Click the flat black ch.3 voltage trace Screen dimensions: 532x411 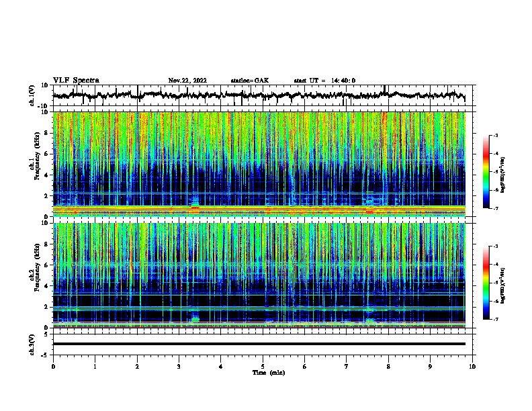pos(259,344)
